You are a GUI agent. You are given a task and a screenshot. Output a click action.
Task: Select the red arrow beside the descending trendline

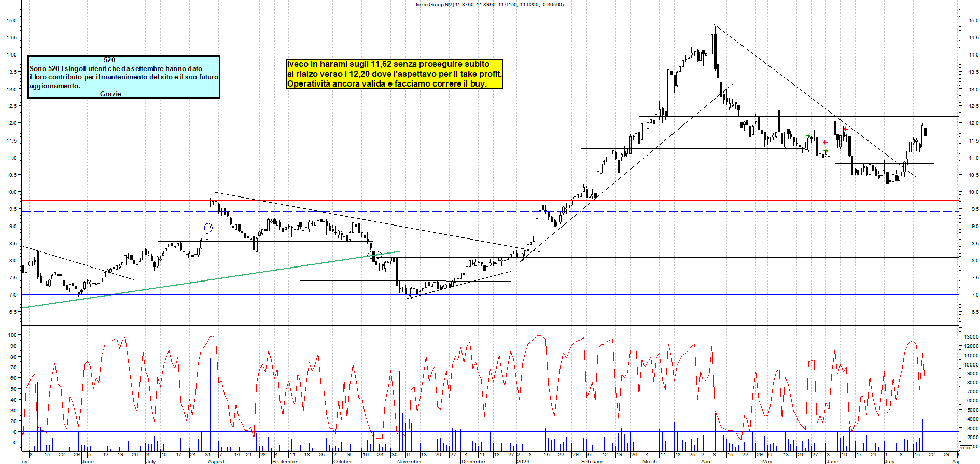point(846,129)
